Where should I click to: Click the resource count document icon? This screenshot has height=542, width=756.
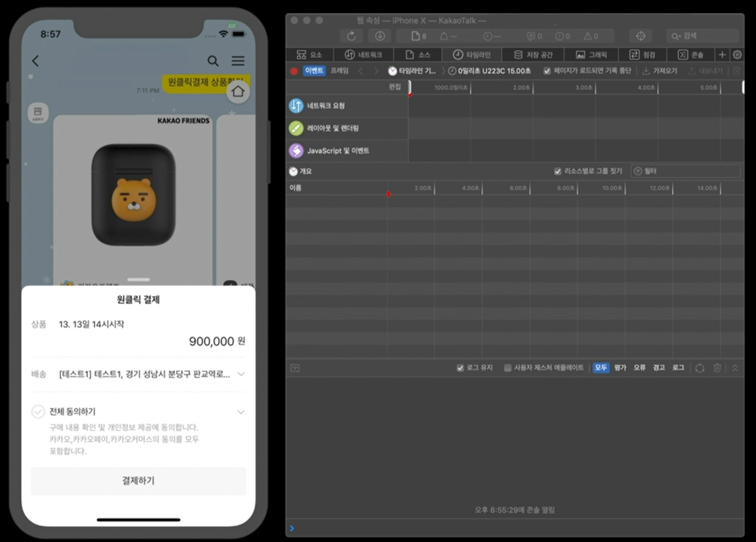tap(415, 36)
